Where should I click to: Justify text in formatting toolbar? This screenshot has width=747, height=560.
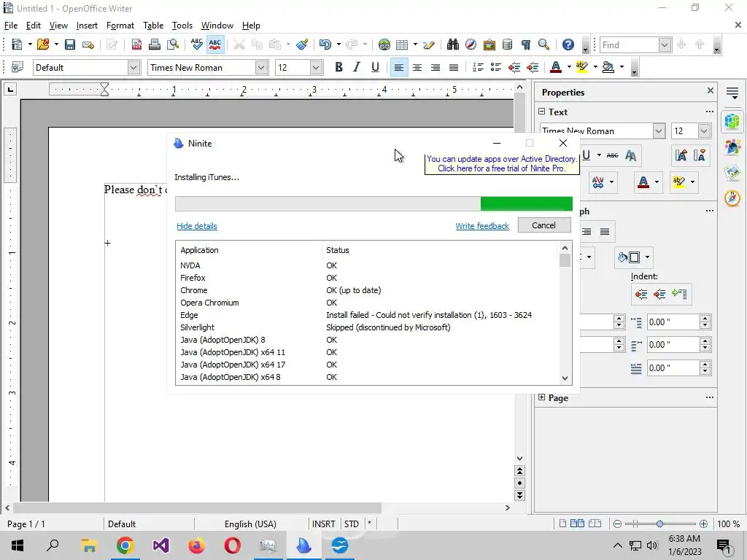point(454,67)
